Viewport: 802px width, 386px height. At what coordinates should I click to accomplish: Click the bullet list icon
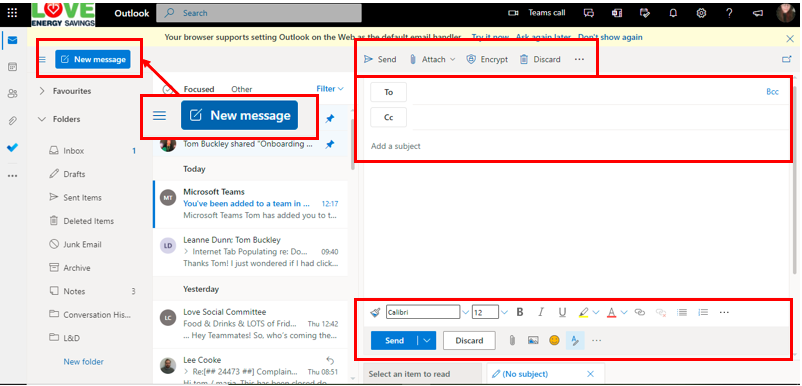tap(682, 312)
